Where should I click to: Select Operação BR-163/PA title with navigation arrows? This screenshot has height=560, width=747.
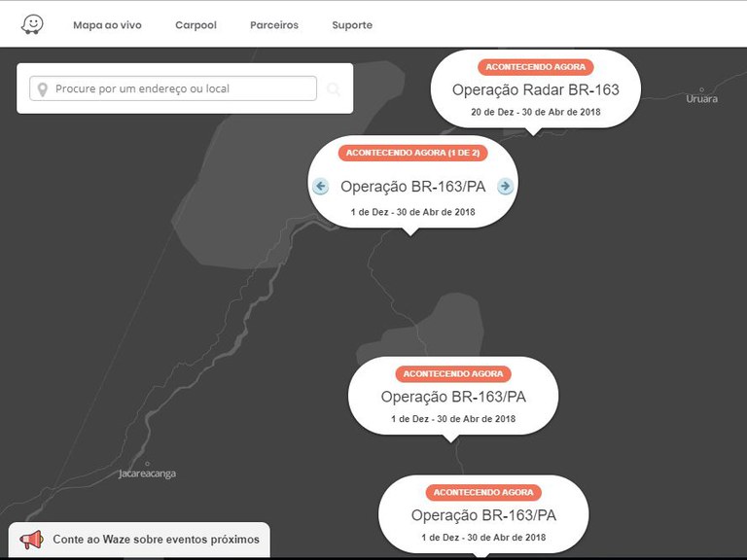pos(413,187)
